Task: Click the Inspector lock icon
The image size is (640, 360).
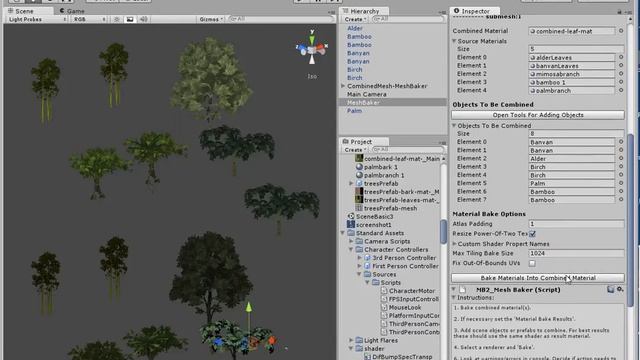Action: 619,11
